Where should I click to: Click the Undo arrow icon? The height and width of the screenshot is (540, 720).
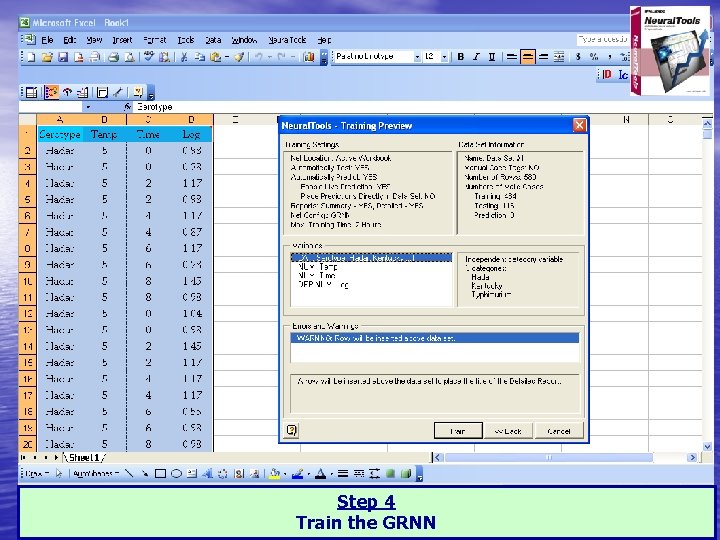pos(259,57)
